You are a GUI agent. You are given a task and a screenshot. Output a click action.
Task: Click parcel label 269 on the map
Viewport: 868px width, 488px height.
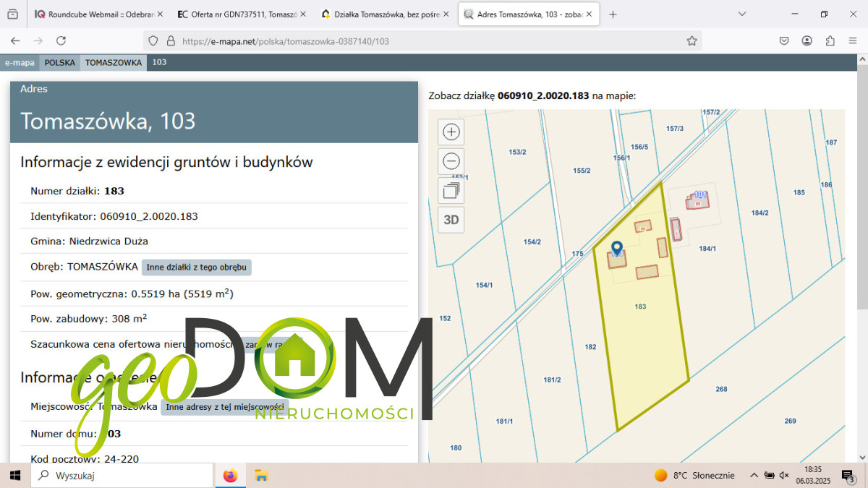(x=790, y=421)
